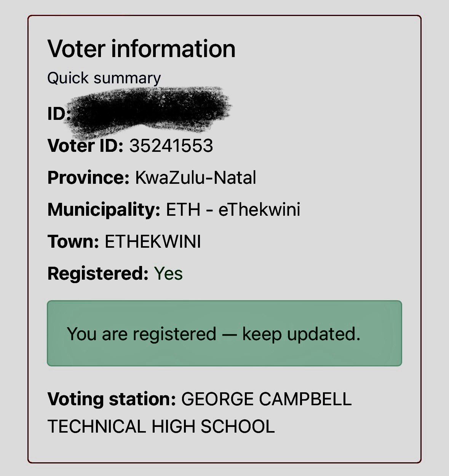The image size is (449, 476).
Task: Click the Quick summary subtitle
Action: (104, 78)
